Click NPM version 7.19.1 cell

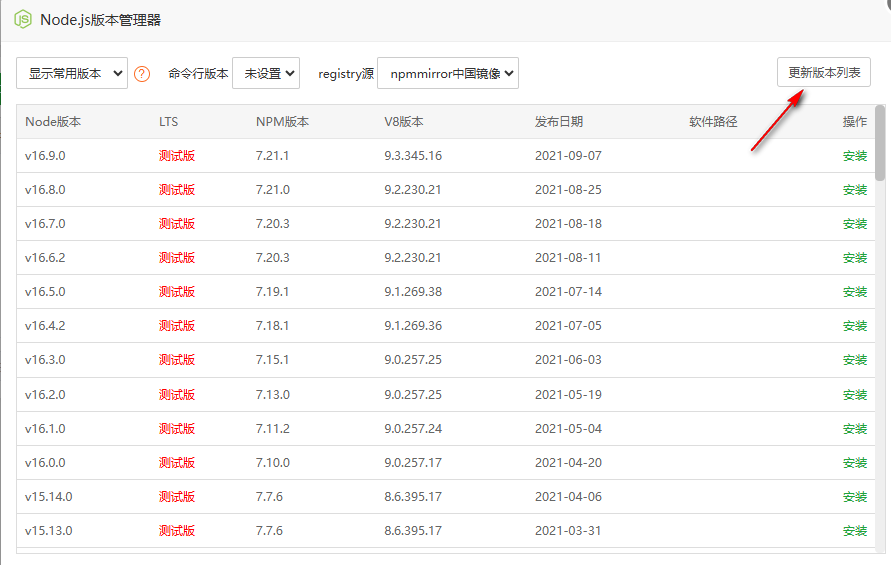point(272,292)
